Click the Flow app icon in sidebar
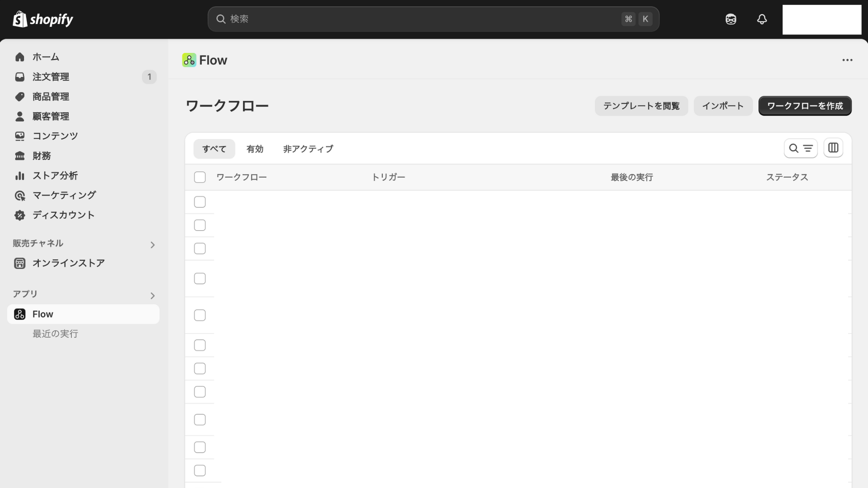This screenshot has width=868, height=488. pyautogui.click(x=19, y=314)
